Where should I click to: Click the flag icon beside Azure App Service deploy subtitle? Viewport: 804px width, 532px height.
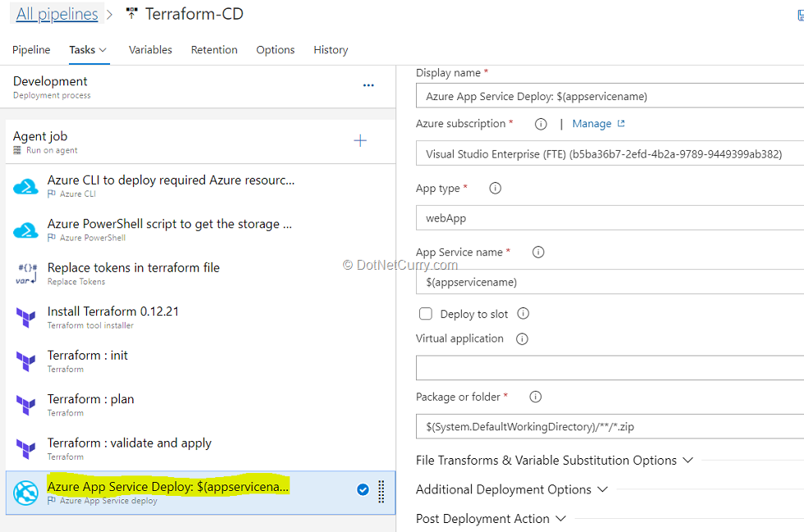pos(51,500)
